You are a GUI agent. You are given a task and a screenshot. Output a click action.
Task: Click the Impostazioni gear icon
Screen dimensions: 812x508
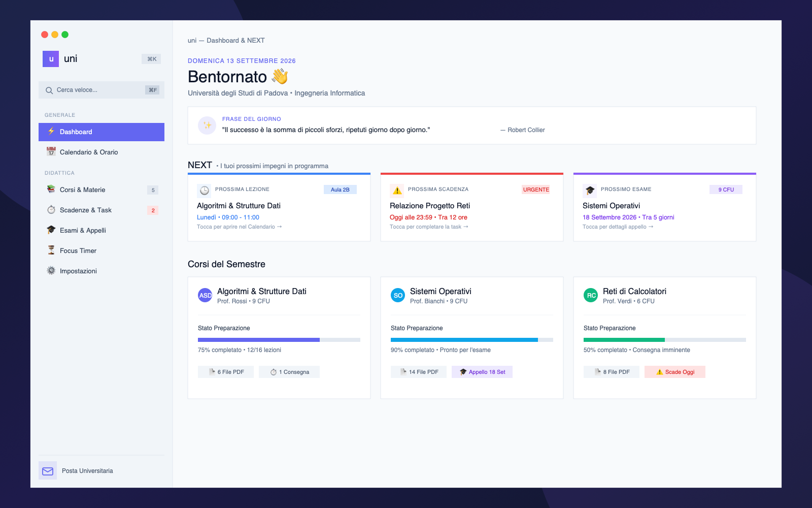pos(51,270)
